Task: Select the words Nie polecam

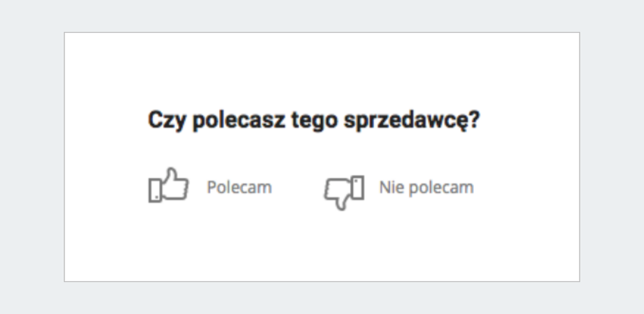Action: tap(427, 188)
